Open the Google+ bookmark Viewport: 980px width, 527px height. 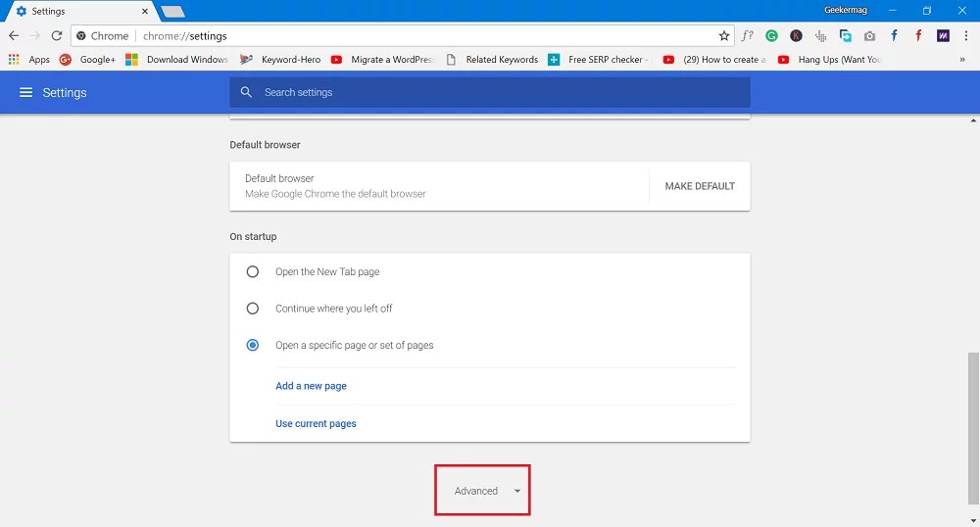[x=87, y=60]
